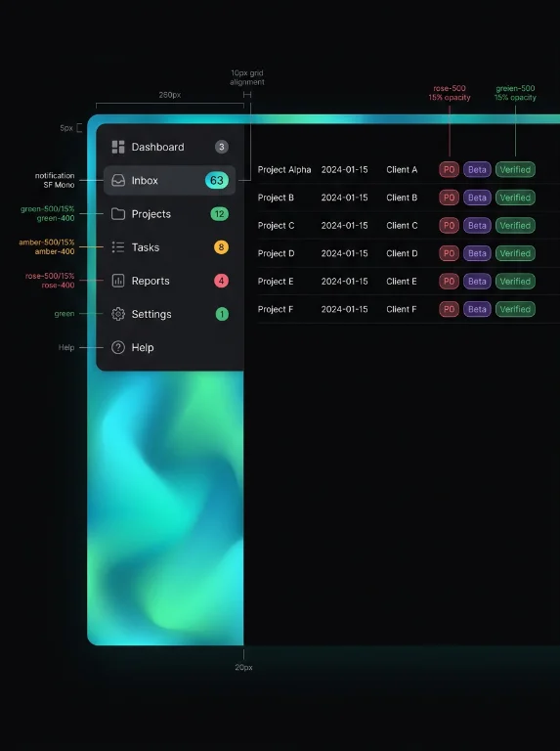The height and width of the screenshot is (751, 560).
Task: Open the Tasks sidebar entry
Action: (x=169, y=247)
